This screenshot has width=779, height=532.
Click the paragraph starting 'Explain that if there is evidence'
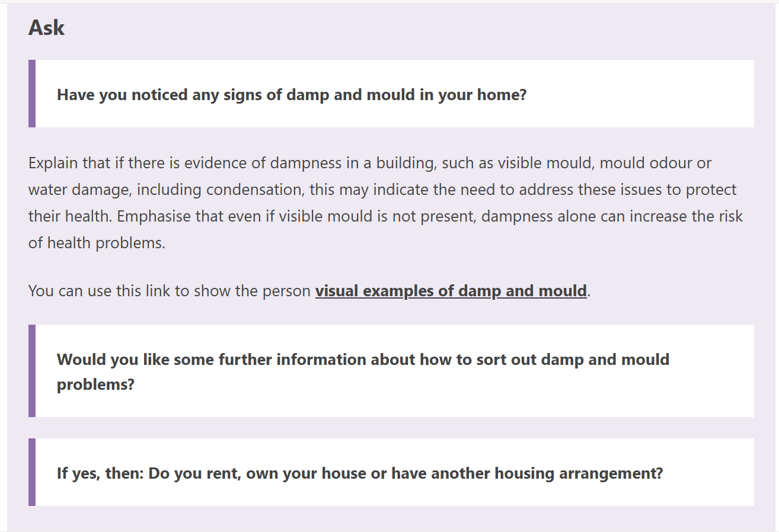point(385,203)
